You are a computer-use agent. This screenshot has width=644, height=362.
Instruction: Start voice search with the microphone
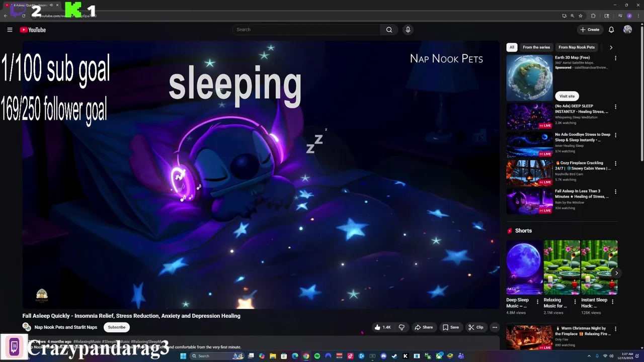[x=408, y=30]
